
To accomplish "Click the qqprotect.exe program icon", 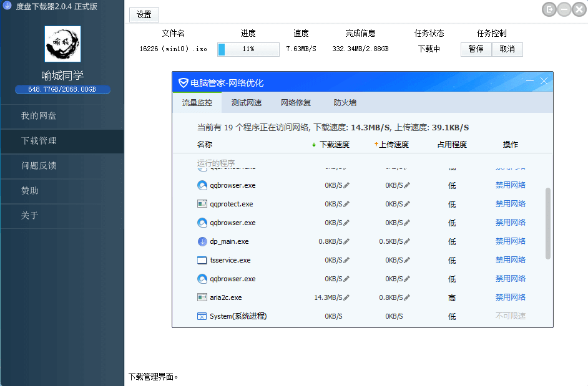I will pyautogui.click(x=202, y=204).
